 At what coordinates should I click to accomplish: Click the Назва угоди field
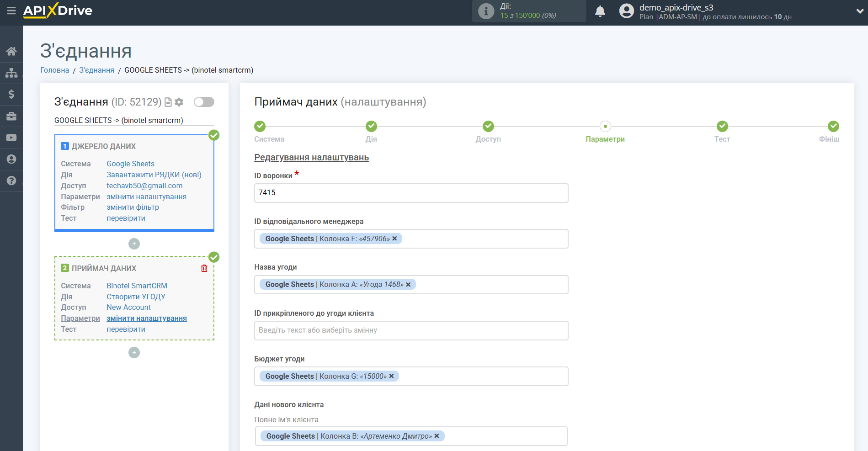pyautogui.click(x=411, y=285)
